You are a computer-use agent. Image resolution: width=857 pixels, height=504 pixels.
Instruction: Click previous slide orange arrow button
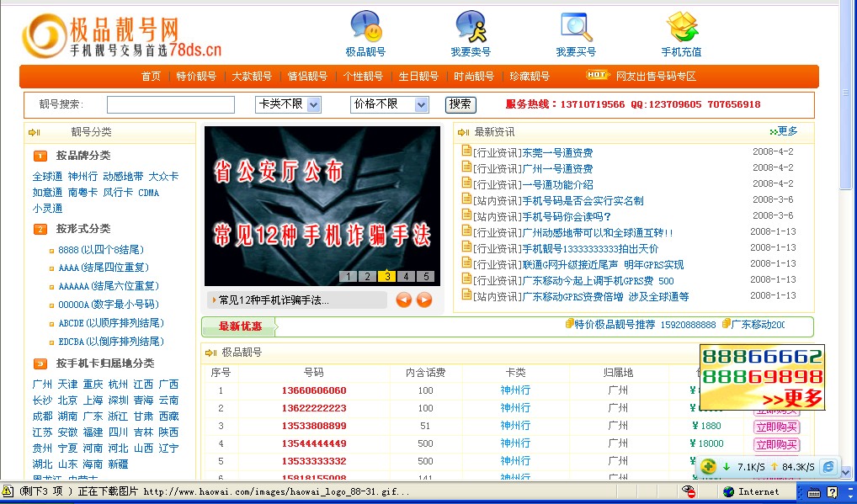tap(403, 300)
